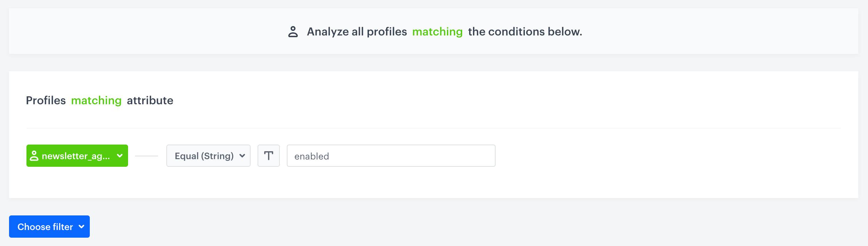868x246 pixels.
Task: Click the profile silhouette icon near 'Analyze all profiles'
Action: [293, 32]
